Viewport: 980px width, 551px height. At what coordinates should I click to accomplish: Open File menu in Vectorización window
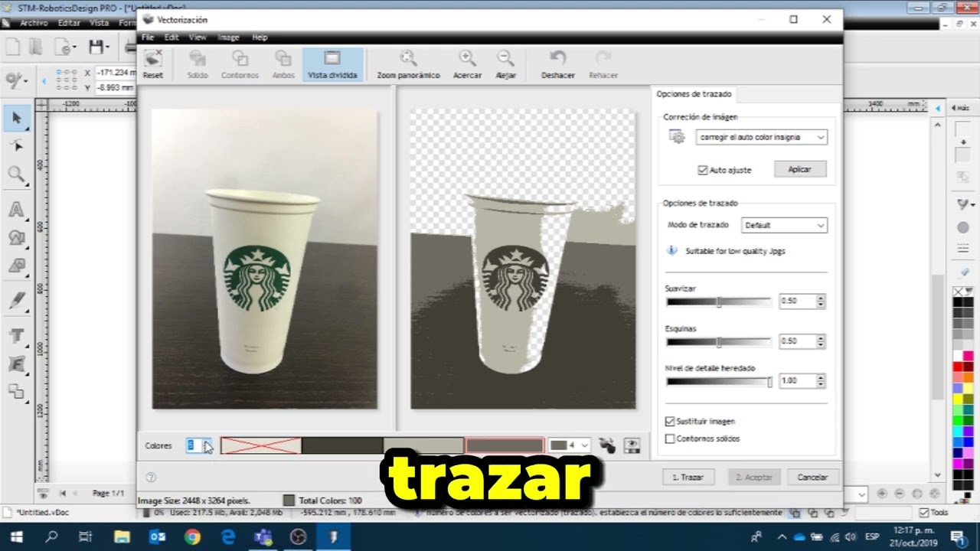tap(148, 37)
